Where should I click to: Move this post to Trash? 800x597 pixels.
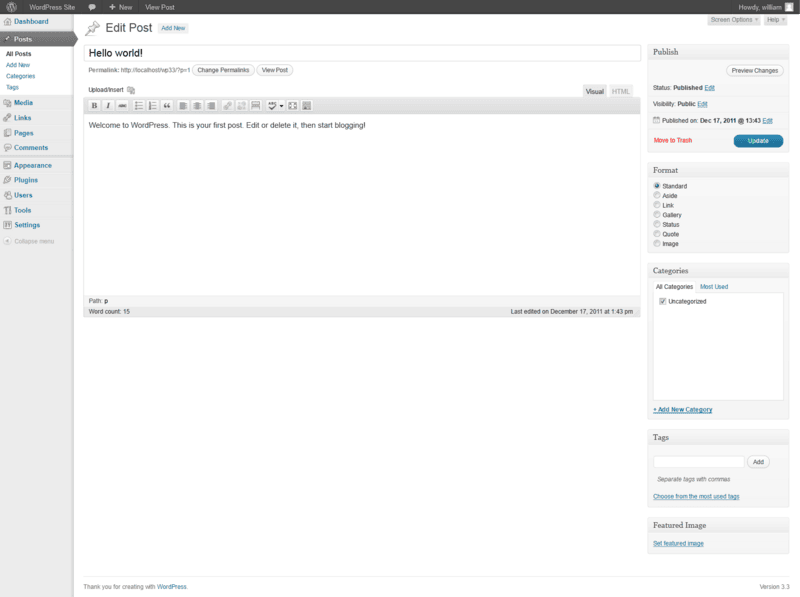pos(672,140)
